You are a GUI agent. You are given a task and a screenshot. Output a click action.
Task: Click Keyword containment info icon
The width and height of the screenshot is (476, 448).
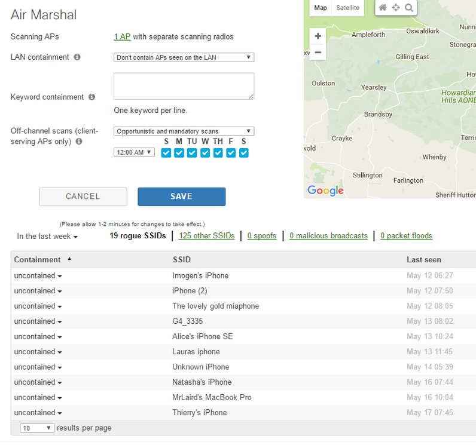pyautogui.click(x=92, y=97)
